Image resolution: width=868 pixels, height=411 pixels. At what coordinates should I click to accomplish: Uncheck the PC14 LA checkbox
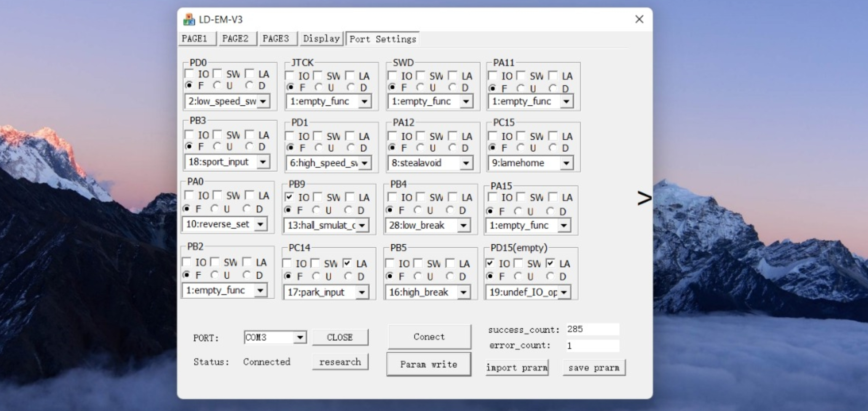[x=347, y=263]
